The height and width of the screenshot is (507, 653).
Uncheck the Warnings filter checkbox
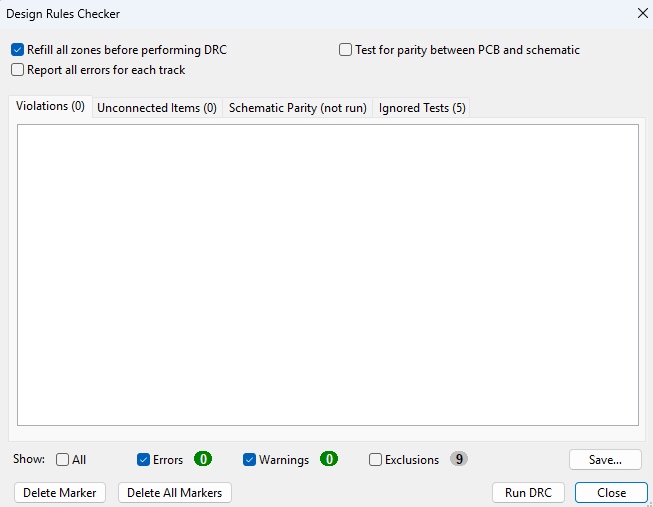tap(250, 460)
